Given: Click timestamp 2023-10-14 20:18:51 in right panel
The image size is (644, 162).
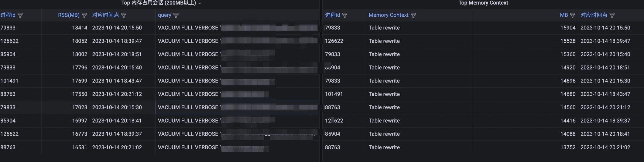Looking at the screenshot, I should (605, 68).
